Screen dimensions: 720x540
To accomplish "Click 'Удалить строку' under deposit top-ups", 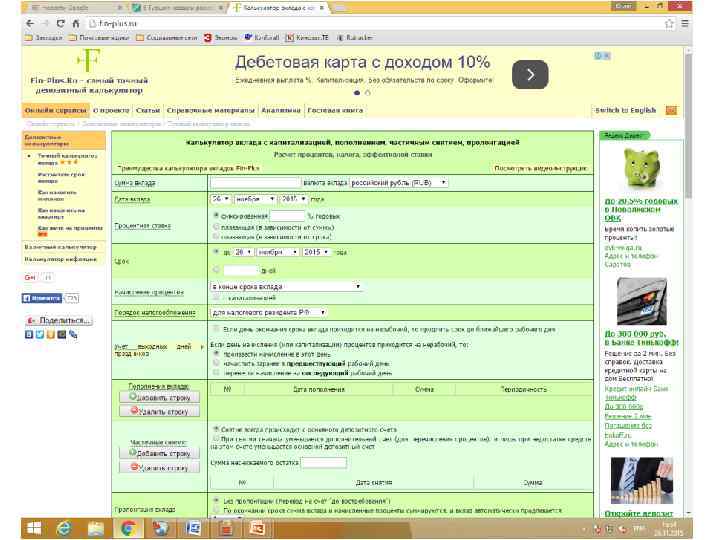I will pos(159,411).
